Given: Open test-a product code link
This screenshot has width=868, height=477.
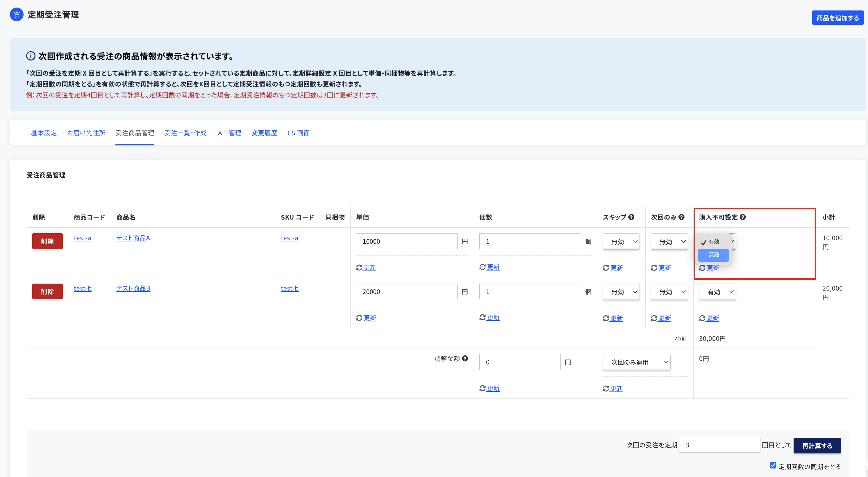Looking at the screenshot, I should (x=83, y=238).
